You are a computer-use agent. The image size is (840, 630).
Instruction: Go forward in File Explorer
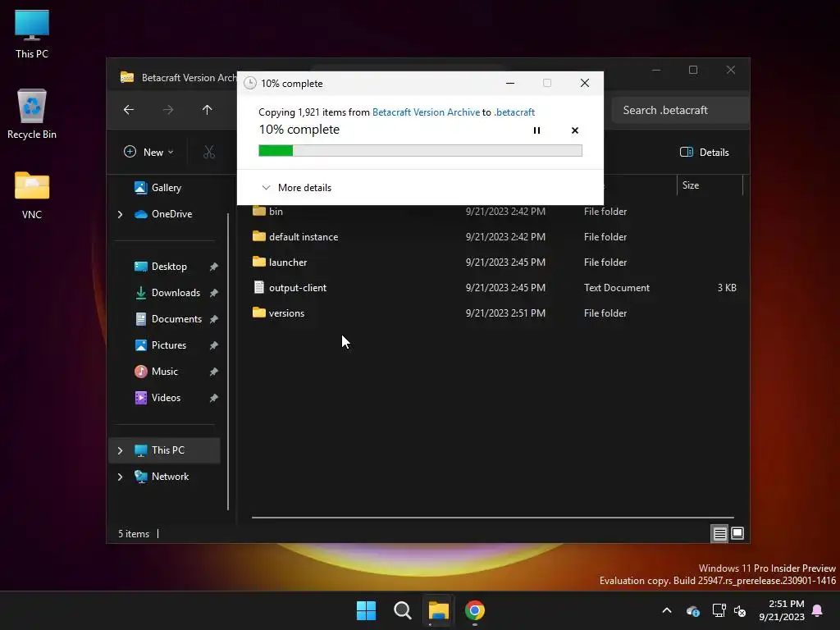[x=168, y=110]
